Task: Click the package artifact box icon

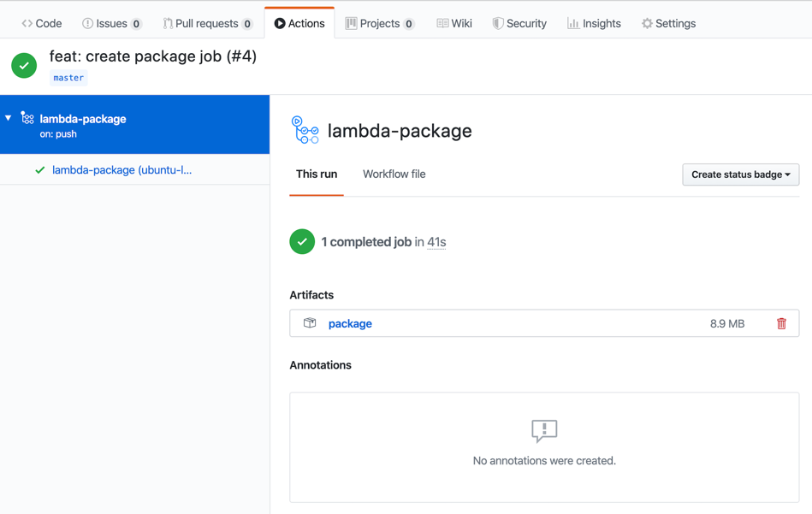Action: (310, 323)
